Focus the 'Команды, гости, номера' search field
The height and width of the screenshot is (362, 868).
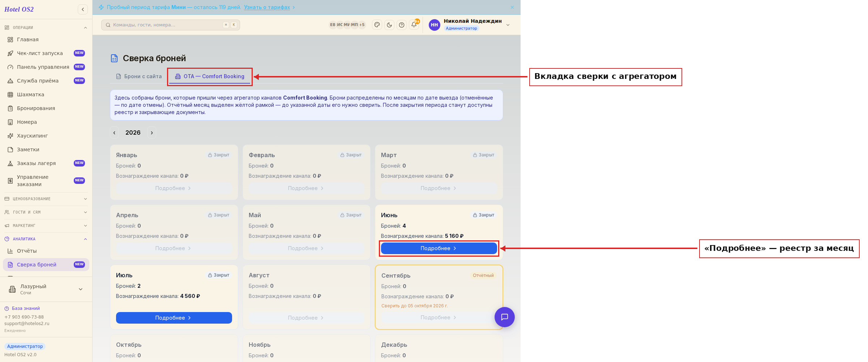click(x=170, y=25)
